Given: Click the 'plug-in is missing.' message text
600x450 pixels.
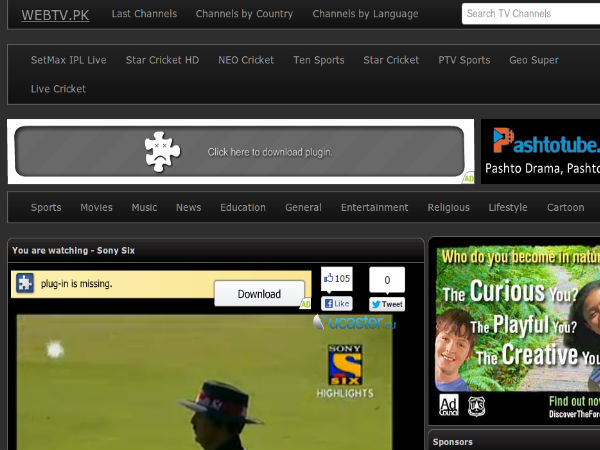Looking at the screenshot, I should pos(77,284).
